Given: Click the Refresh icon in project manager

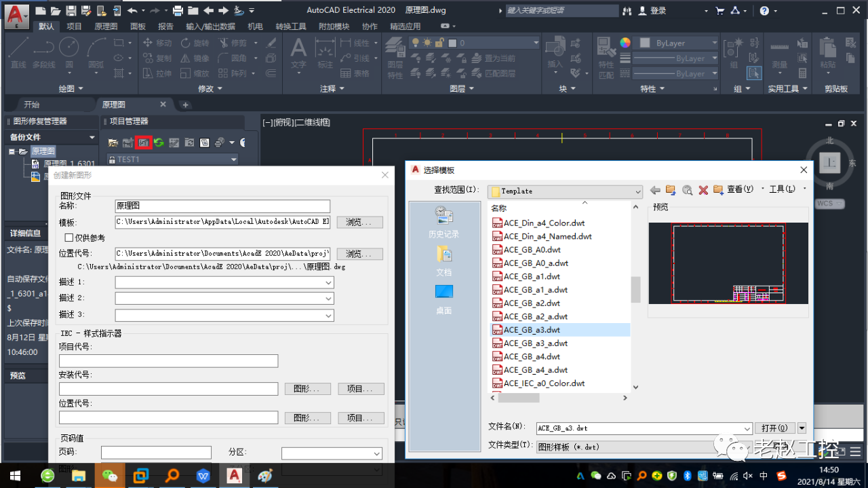Looking at the screenshot, I should pyautogui.click(x=159, y=143).
